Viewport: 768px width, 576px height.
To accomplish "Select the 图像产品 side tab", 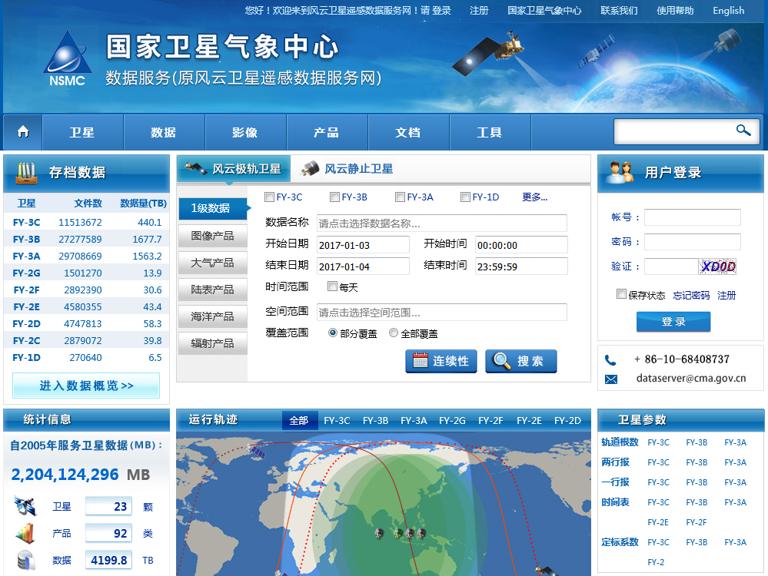I will [x=212, y=236].
